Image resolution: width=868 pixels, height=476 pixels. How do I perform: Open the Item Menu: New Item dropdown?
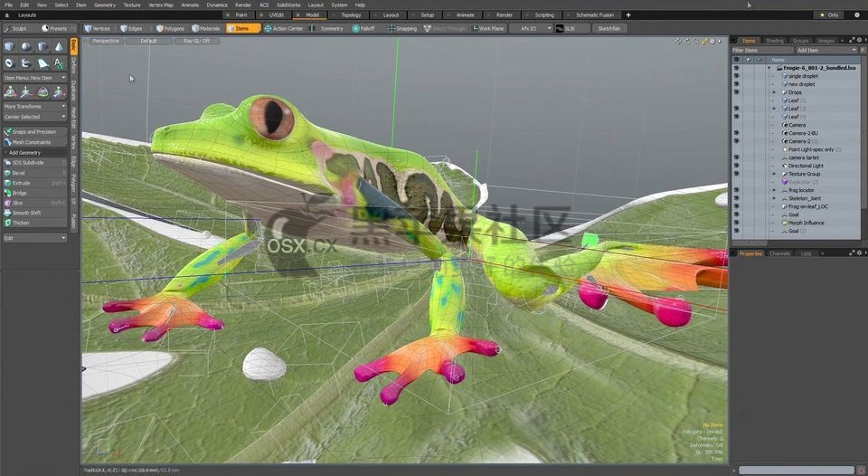34,78
